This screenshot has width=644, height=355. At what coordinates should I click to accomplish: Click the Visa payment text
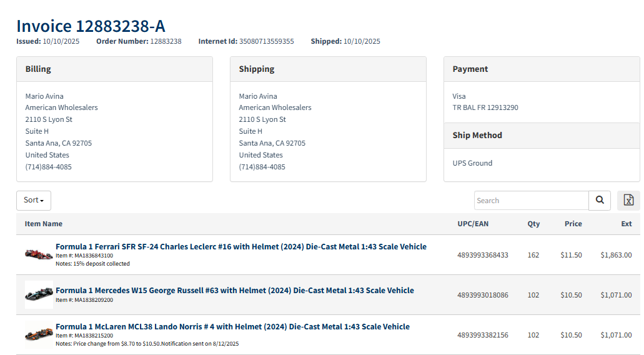pyautogui.click(x=459, y=96)
